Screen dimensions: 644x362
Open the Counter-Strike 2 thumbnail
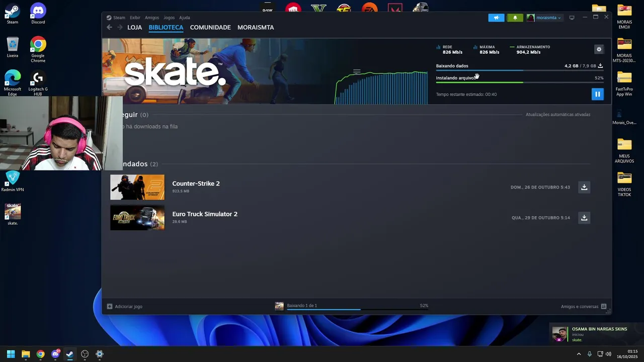click(137, 187)
